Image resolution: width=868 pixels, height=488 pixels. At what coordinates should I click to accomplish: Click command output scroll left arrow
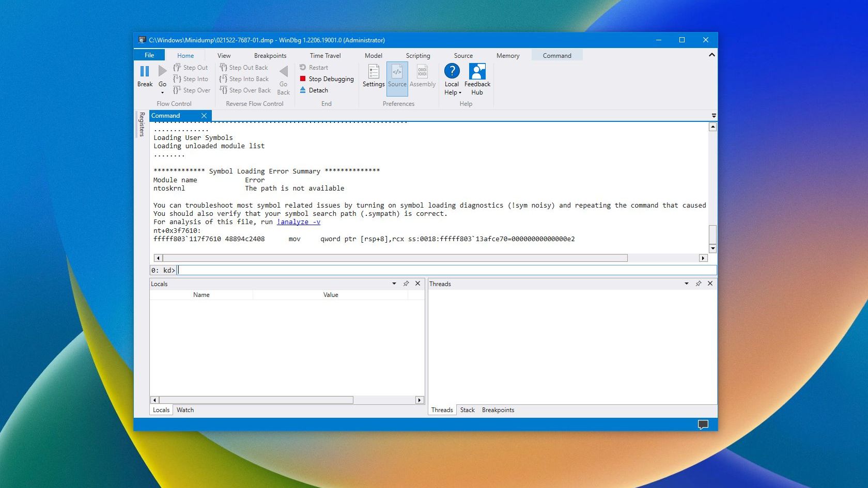point(158,258)
